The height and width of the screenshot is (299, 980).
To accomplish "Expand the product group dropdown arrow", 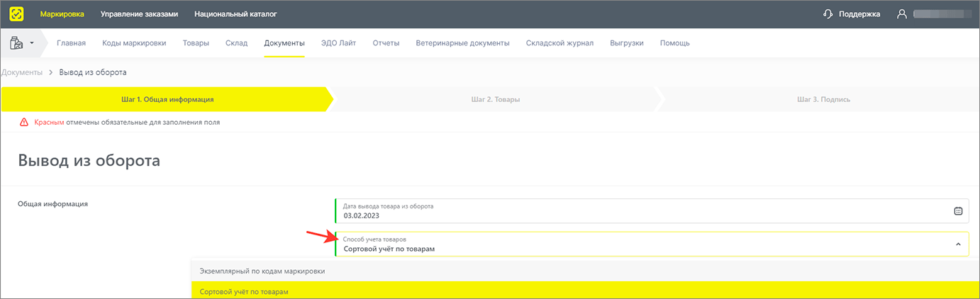I will click(32, 43).
